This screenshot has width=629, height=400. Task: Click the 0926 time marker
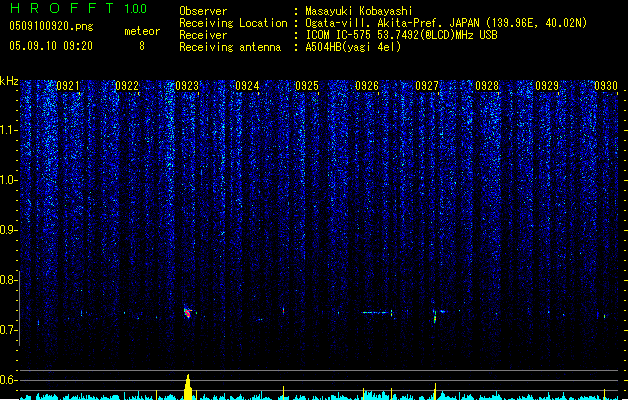point(367,86)
